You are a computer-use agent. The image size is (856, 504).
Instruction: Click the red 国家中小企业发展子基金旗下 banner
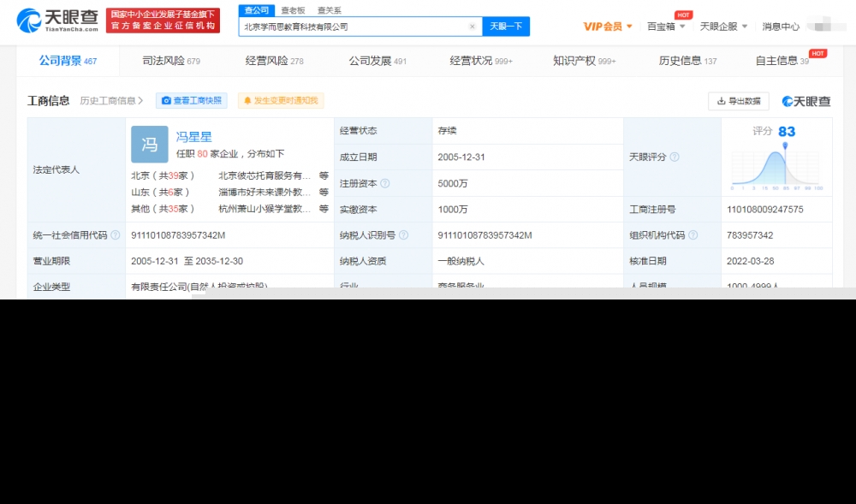click(163, 21)
